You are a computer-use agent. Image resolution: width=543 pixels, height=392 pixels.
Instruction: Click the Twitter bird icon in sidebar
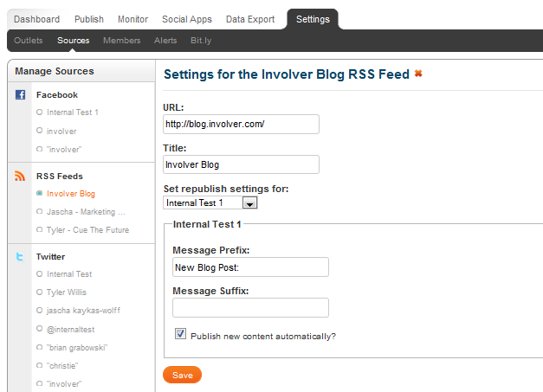click(20, 257)
